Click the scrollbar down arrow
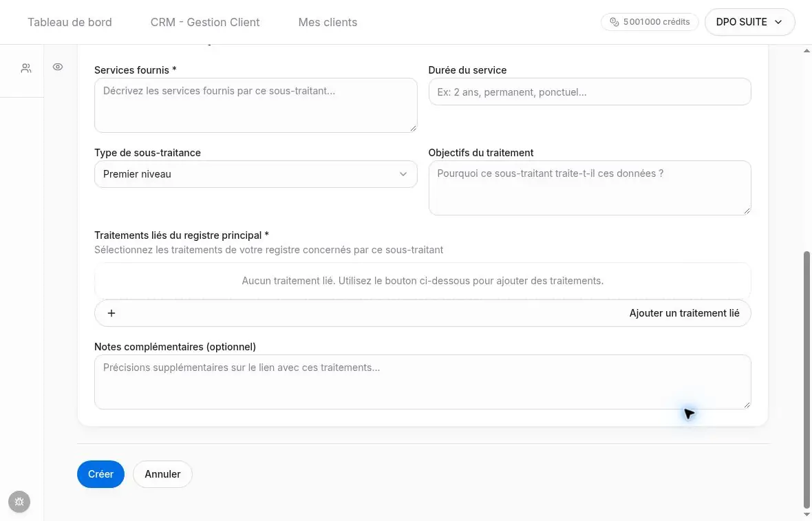This screenshot has width=812, height=521. [x=806, y=515]
